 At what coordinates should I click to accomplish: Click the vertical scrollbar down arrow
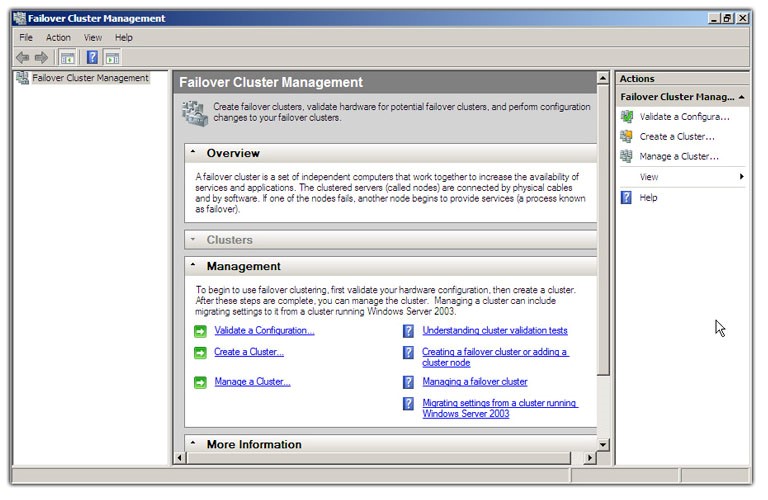(x=603, y=444)
